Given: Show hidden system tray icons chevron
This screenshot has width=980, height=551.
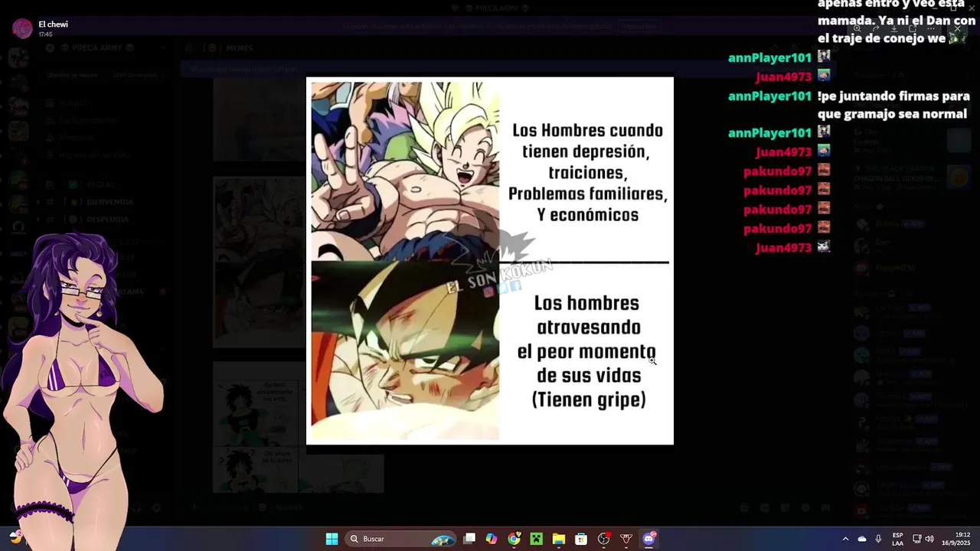Looking at the screenshot, I should click(x=845, y=539).
